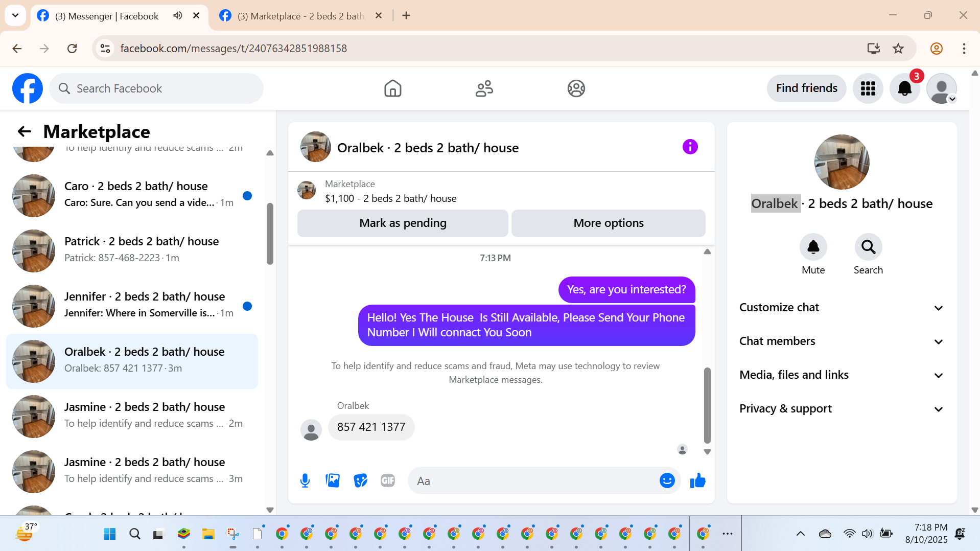Screen dimensions: 980x551
Task: Open Chrome's three-dot menu
Action: [x=964, y=49]
